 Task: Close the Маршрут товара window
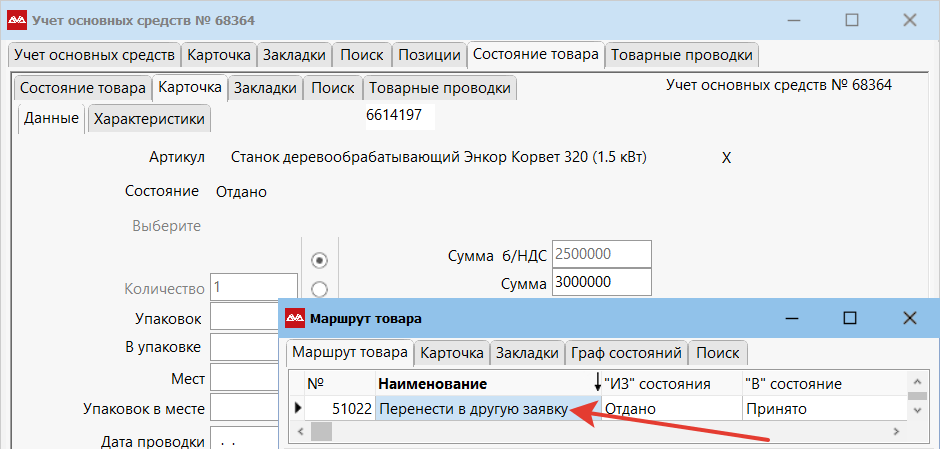[909, 318]
